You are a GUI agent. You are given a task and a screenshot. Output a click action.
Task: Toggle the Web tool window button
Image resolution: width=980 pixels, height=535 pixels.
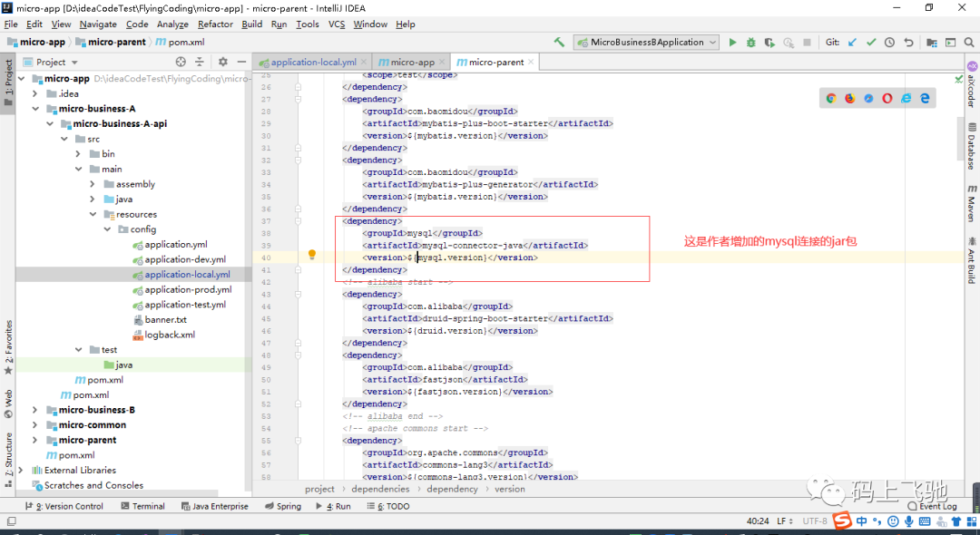tap(8, 404)
